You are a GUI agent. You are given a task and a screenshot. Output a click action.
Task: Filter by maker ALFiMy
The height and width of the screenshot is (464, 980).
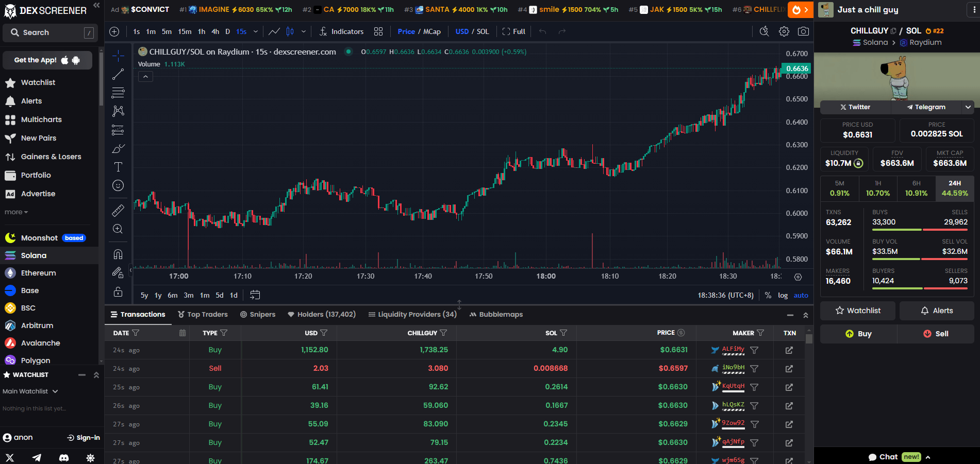pyautogui.click(x=754, y=350)
